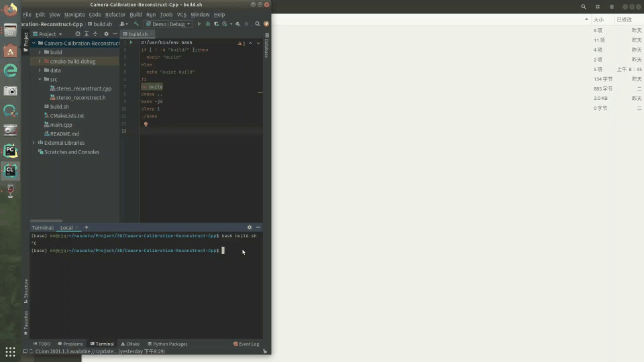Open Show Applications grid in dock

point(10,352)
